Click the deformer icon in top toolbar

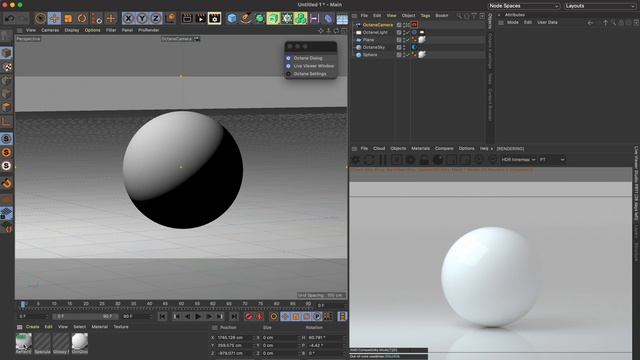click(328, 18)
